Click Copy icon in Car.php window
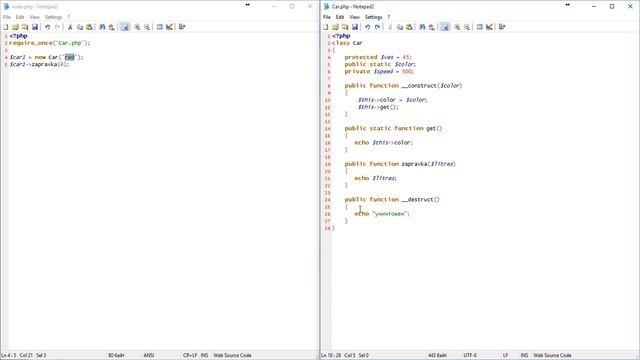This screenshot has height=360, width=640. pos(400,27)
